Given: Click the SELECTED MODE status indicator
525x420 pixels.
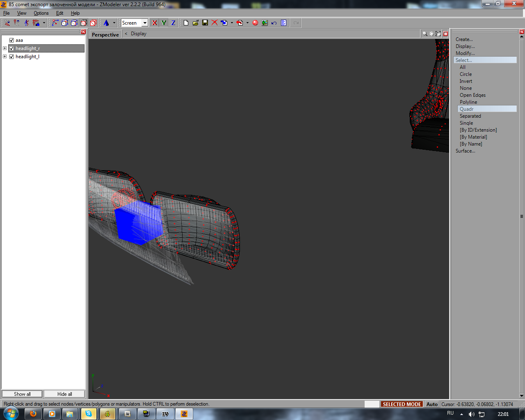Looking at the screenshot, I should coord(402,404).
